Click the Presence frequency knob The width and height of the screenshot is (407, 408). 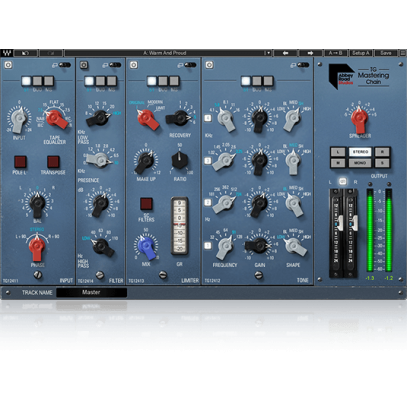coord(98,160)
